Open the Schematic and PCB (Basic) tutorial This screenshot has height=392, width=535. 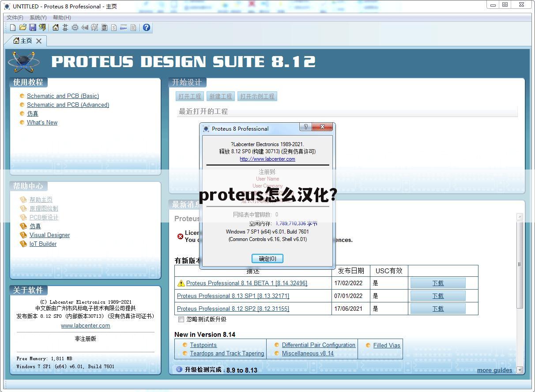click(63, 96)
